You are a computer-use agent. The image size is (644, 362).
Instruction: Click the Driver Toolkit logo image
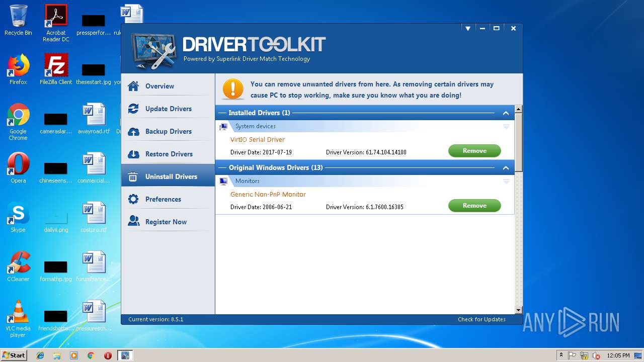click(154, 51)
